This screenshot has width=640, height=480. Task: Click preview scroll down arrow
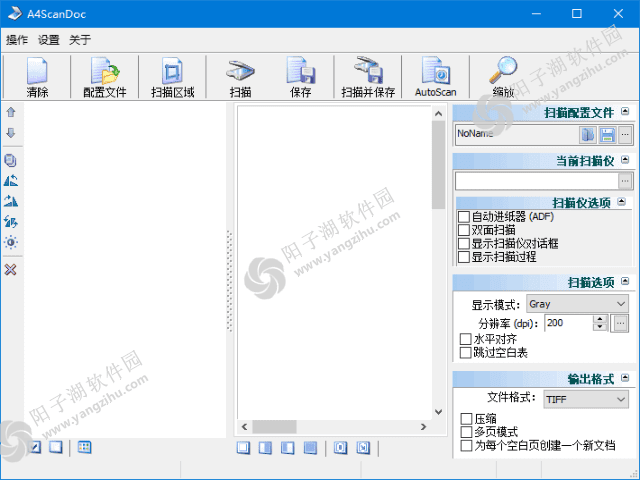pos(438,412)
